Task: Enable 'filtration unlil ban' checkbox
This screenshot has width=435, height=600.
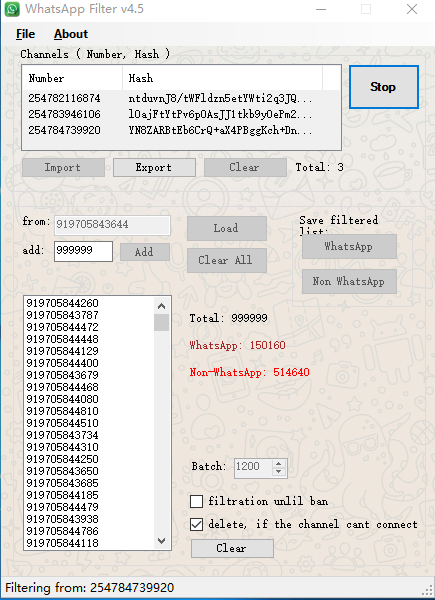Action: click(196, 501)
